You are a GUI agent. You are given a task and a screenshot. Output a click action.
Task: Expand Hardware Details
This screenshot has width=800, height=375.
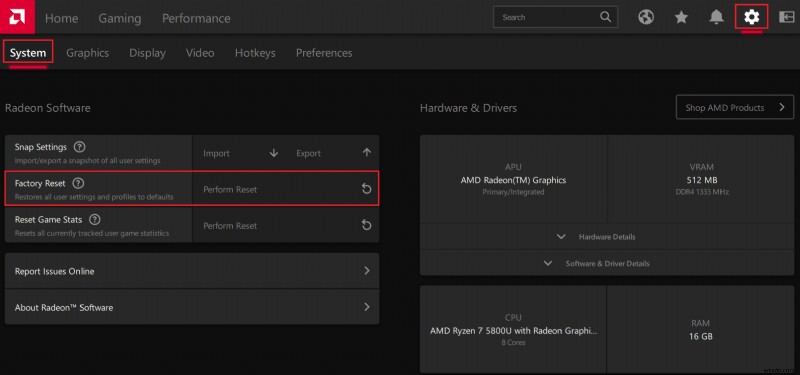(x=607, y=237)
